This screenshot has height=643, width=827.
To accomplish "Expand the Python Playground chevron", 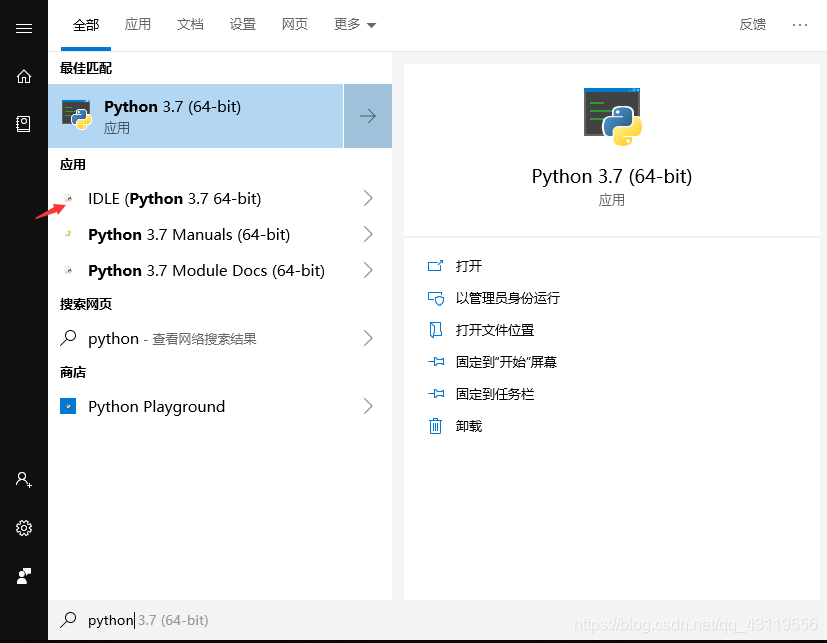I will [x=368, y=406].
